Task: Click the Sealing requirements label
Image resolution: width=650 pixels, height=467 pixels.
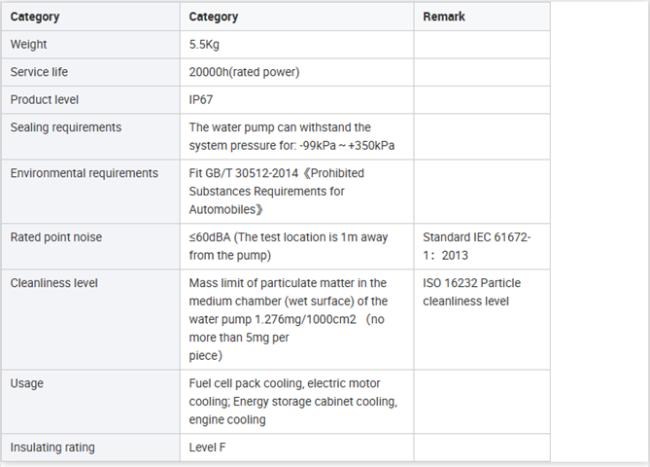Action: tap(66, 127)
